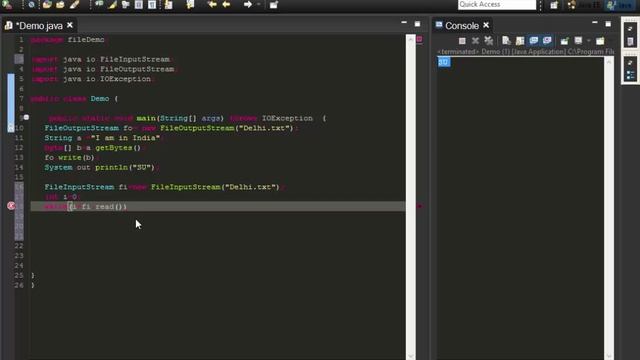Click the error marker beside the while line
The image size is (640, 360).
point(11,206)
